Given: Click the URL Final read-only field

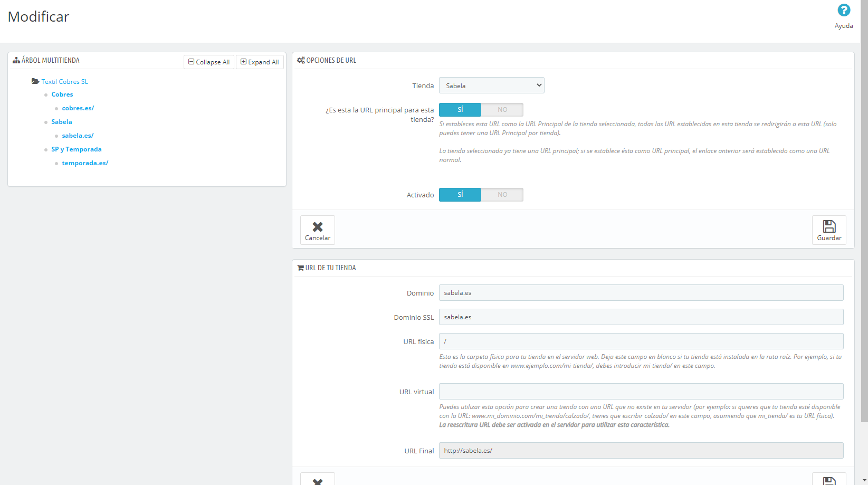Looking at the screenshot, I should pos(641,451).
